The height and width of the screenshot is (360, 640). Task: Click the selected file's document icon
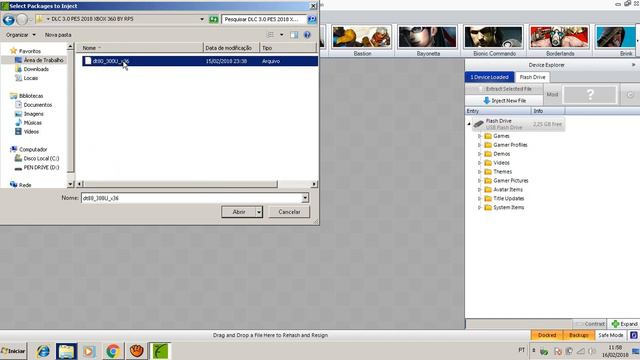[x=88, y=61]
